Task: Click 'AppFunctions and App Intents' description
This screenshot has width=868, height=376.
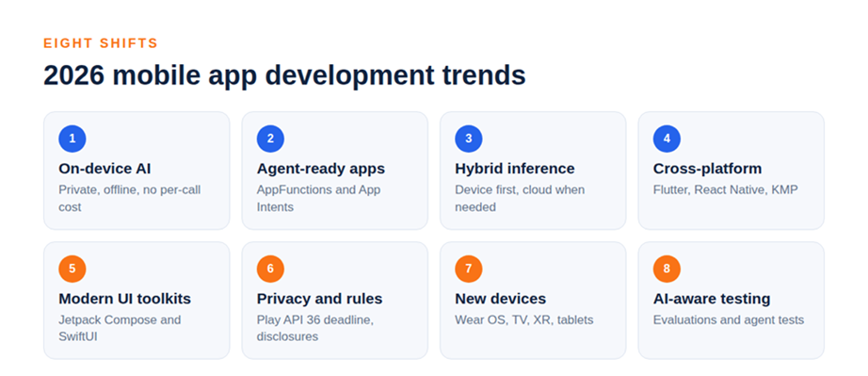Action: point(319,198)
